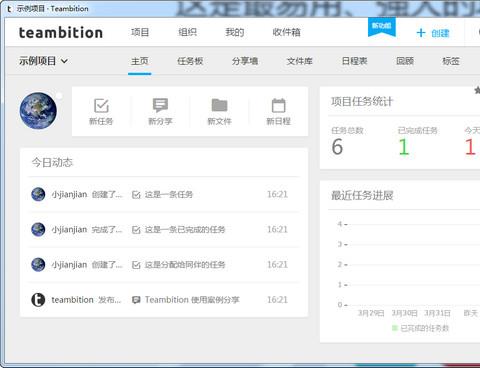Switch to the 文件库 tab
This screenshot has height=368, width=480.
tap(300, 61)
